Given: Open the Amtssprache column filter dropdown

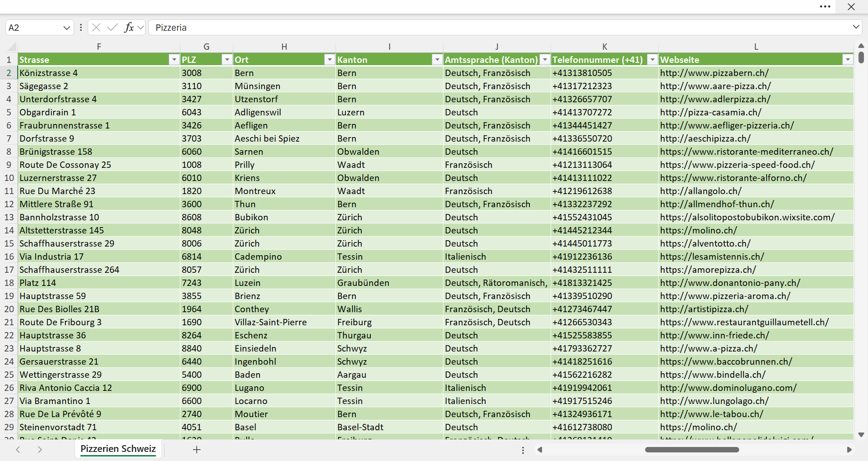Looking at the screenshot, I should (545, 60).
